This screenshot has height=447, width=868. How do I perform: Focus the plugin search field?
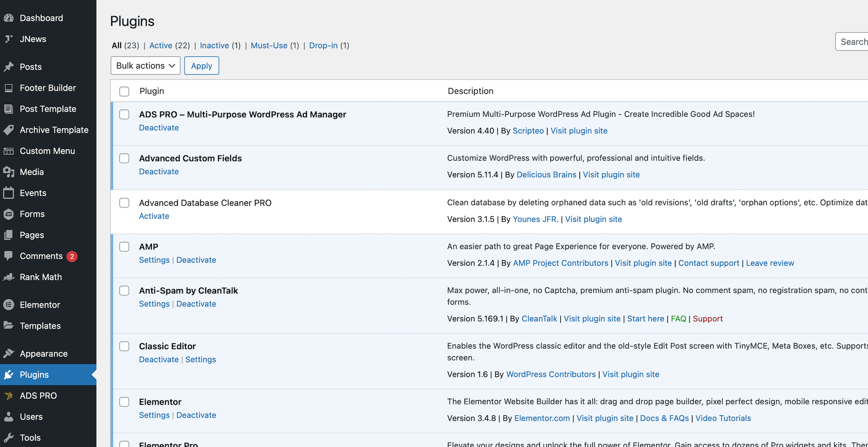pyautogui.click(x=853, y=42)
